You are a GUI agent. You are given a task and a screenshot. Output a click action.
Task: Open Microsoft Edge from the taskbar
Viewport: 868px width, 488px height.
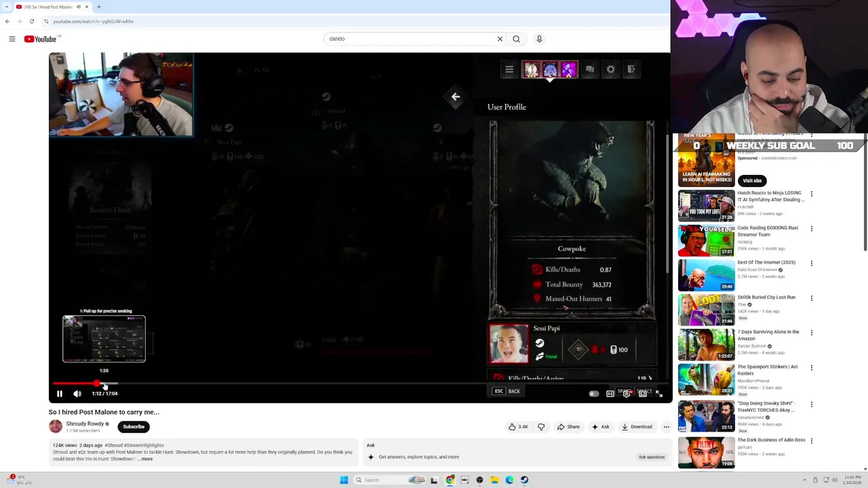509,480
